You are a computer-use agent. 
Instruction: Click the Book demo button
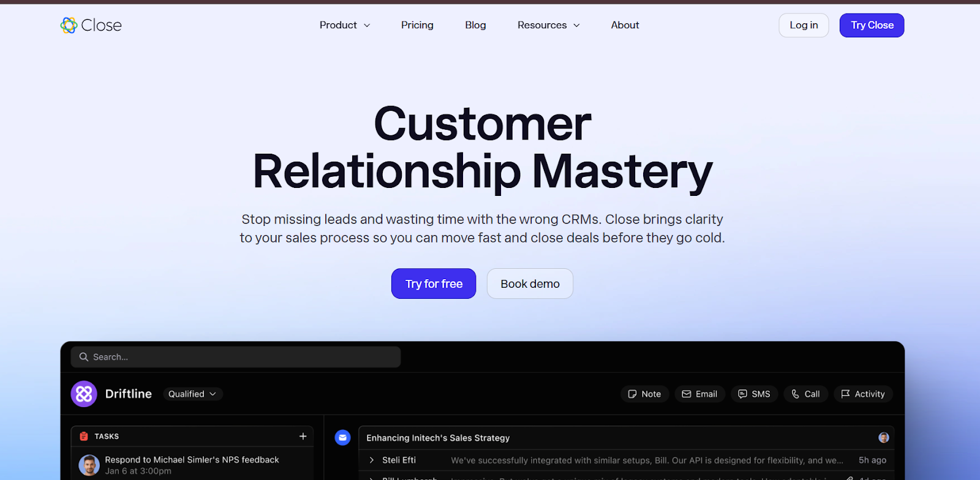pyautogui.click(x=530, y=283)
